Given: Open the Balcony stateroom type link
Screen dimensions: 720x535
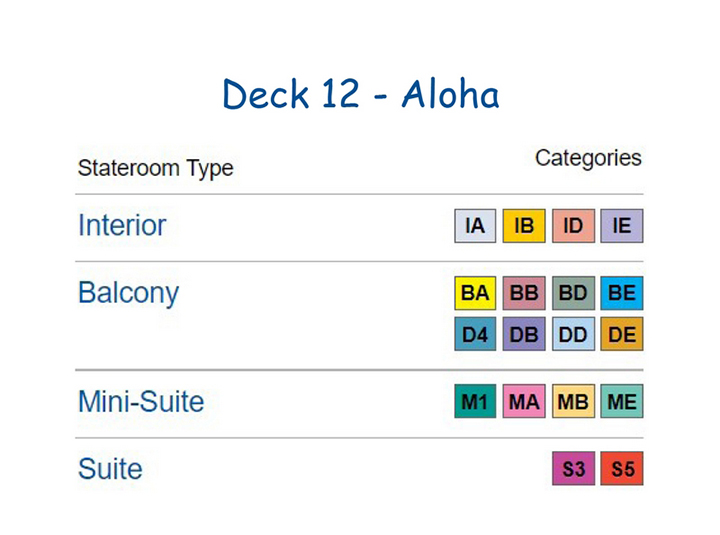Looking at the screenshot, I should [129, 293].
